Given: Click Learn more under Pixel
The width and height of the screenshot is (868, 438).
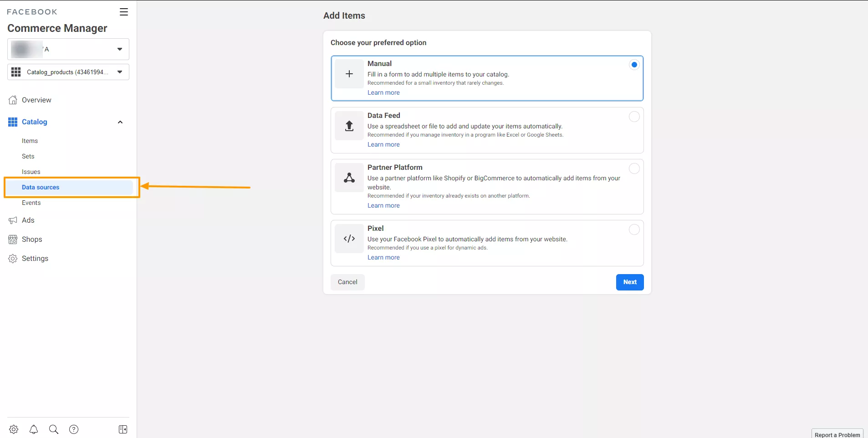Looking at the screenshot, I should 383,258.
